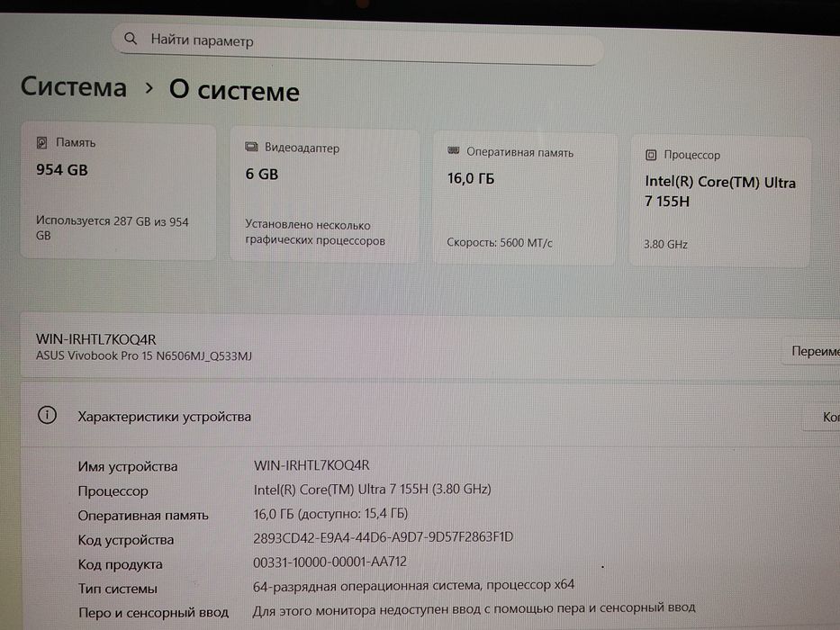Click the '6 GB' video adapter value
840x630 pixels.
coord(261,174)
